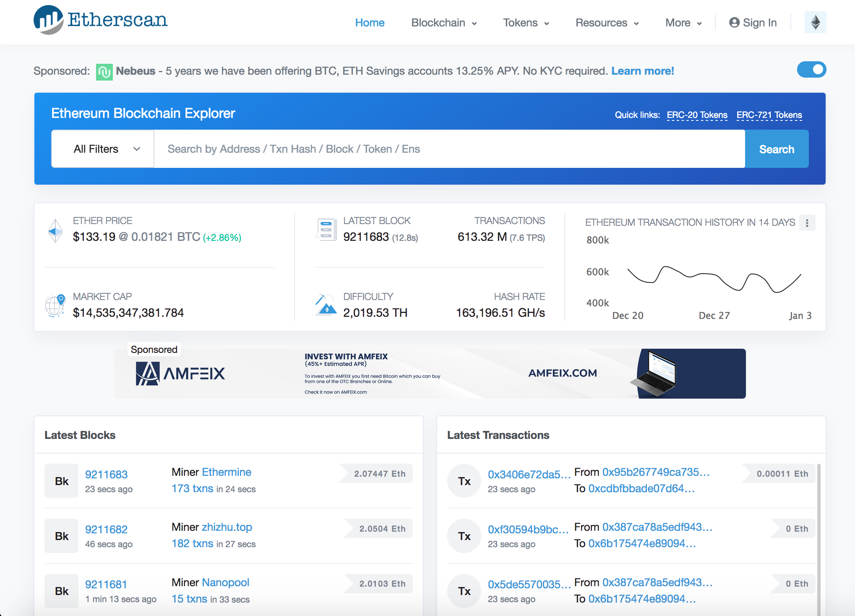
Task: Click the address search input field
Action: (449, 149)
